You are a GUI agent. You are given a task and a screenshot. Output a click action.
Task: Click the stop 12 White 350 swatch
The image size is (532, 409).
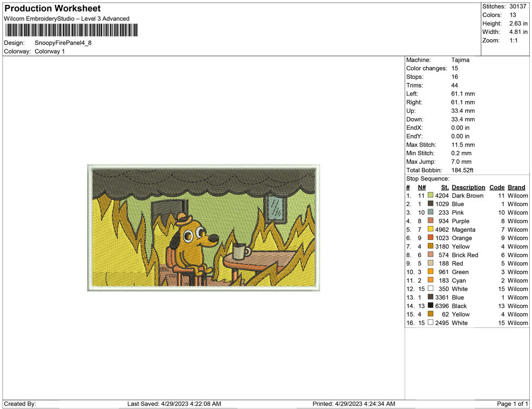point(430,288)
